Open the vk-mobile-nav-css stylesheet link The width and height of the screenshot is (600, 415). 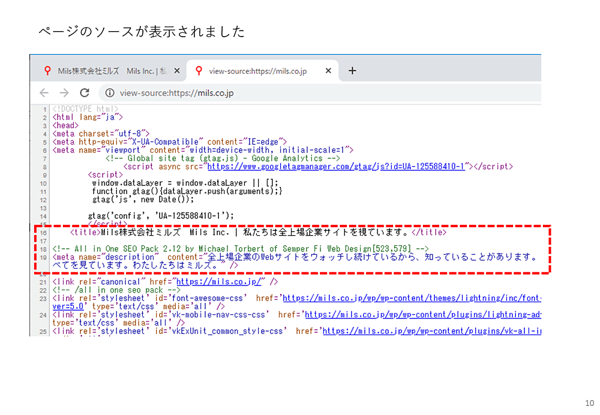(x=423, y=315)
